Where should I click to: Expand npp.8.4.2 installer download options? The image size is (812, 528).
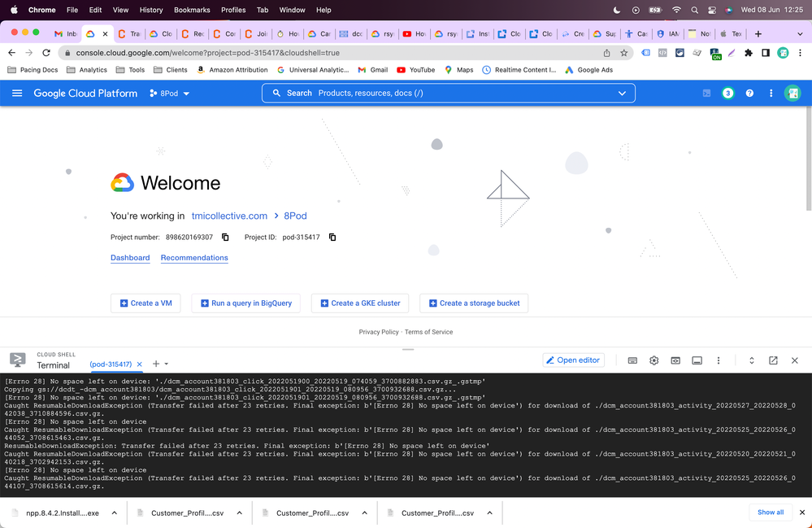pos(115,513)
